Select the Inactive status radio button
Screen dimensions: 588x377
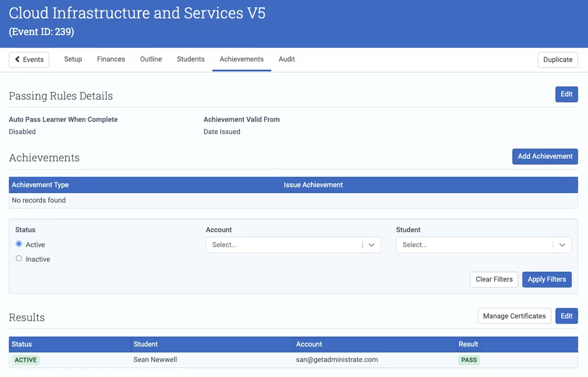point(19,259)
